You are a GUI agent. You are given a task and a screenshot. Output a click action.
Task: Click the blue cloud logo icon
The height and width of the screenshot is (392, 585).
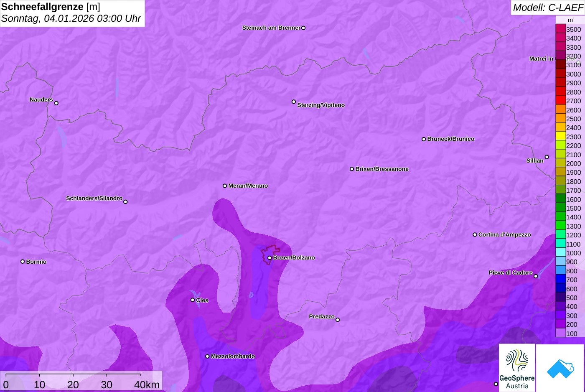pos(560,368)
